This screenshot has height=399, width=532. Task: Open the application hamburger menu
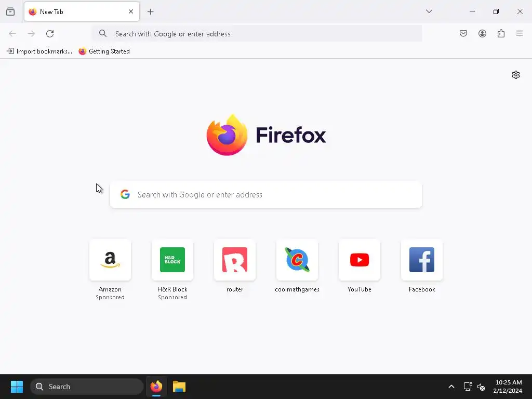[x=520, y=33]
